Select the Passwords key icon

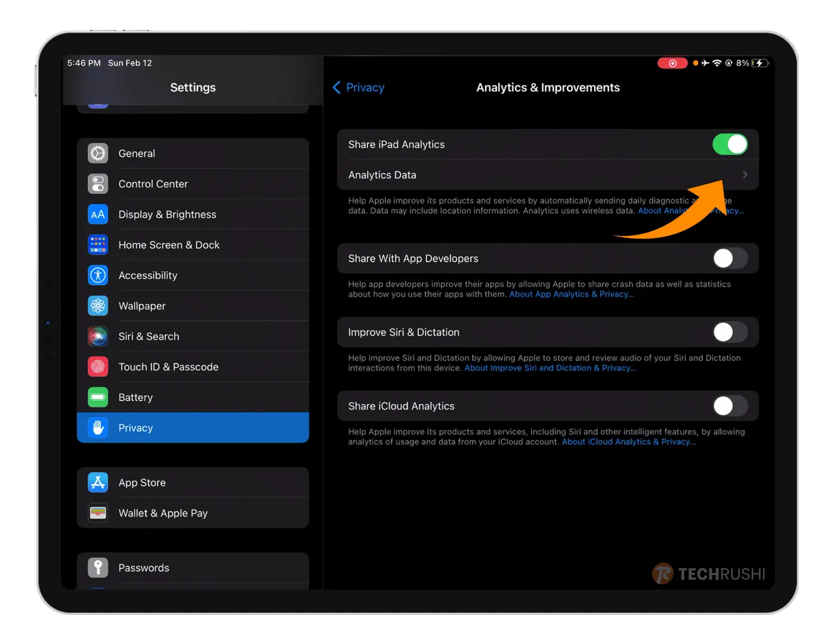tap(98, 568)
